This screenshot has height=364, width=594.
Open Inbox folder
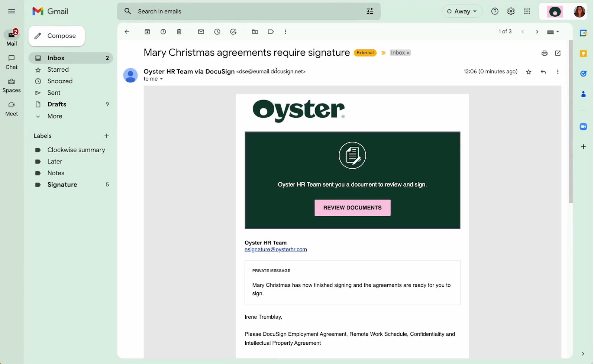[x=71, y=58]
